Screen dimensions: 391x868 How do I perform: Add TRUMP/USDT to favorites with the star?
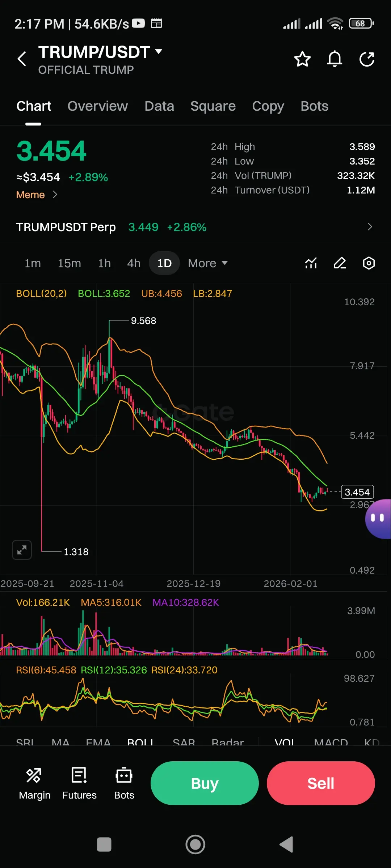[x=302, y=59]
